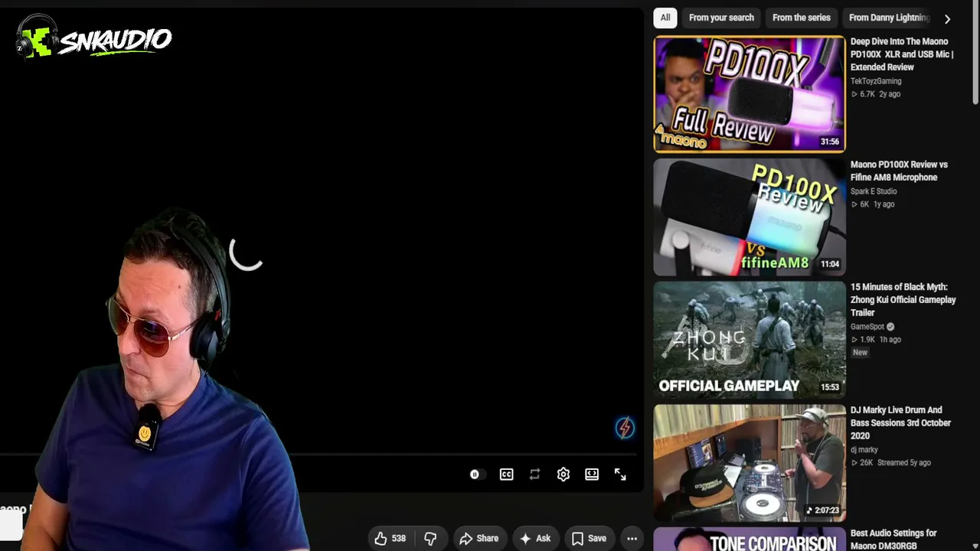
Task: Enter fullscreen mode
Action: [620, 474]
